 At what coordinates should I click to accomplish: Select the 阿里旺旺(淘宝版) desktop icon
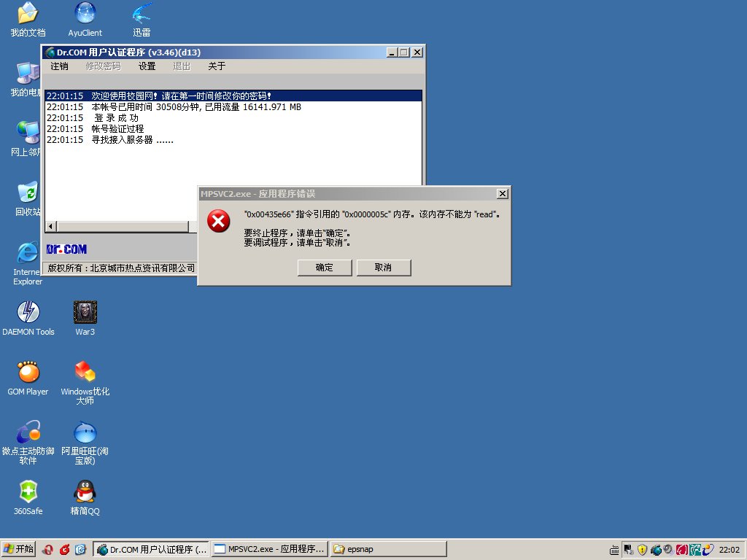pyautogui.click(x=85, y=443)
